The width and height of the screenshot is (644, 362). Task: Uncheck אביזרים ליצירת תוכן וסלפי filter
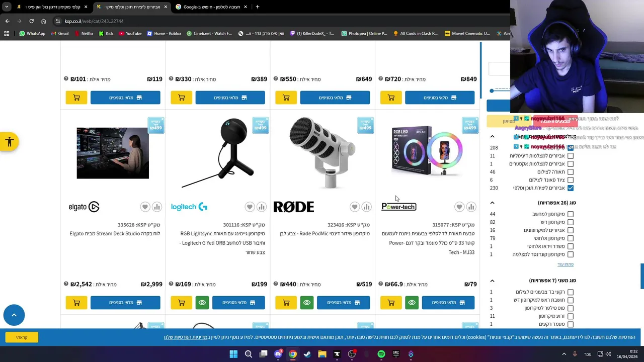[x=570, y=188]
